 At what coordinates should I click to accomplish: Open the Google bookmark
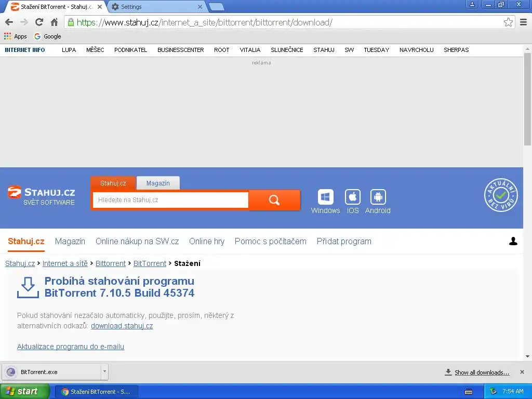tap(47, 36)
